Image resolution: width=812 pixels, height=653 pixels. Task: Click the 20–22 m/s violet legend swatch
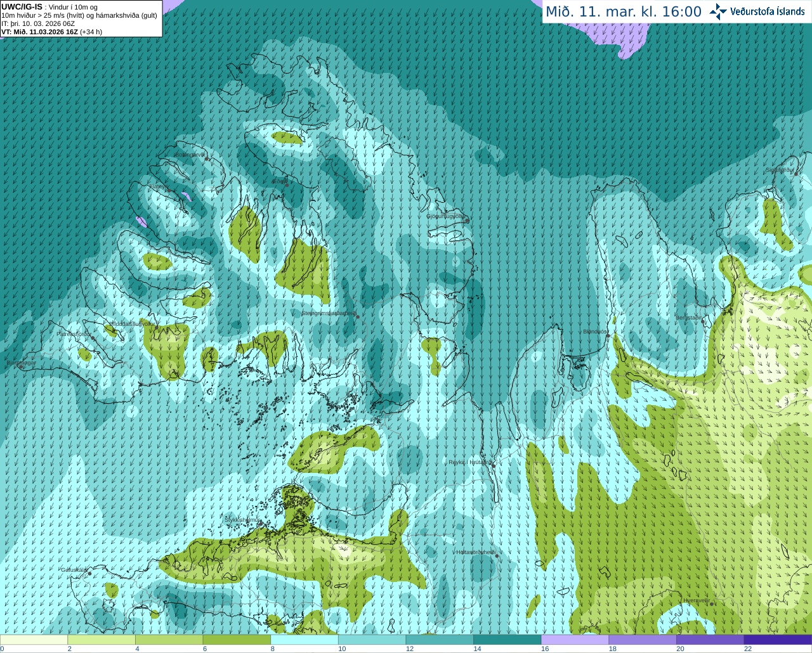click(710, 640)
